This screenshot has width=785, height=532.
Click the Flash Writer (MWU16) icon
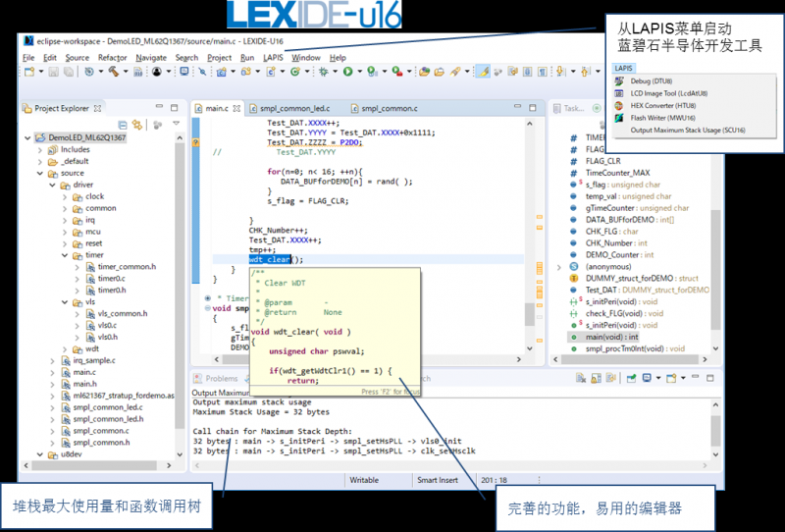619,118
